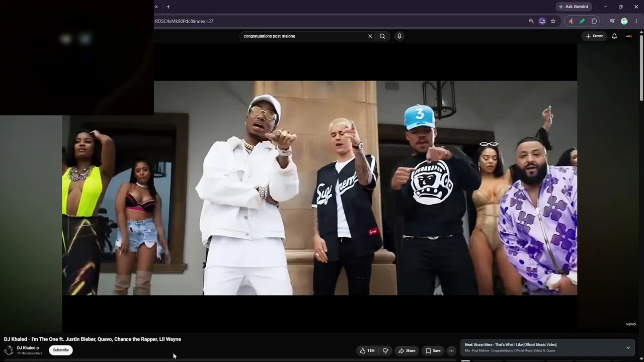Click in the YouTube search field
Viewport: 644px width, 362px height.
[x=304, y=36]
